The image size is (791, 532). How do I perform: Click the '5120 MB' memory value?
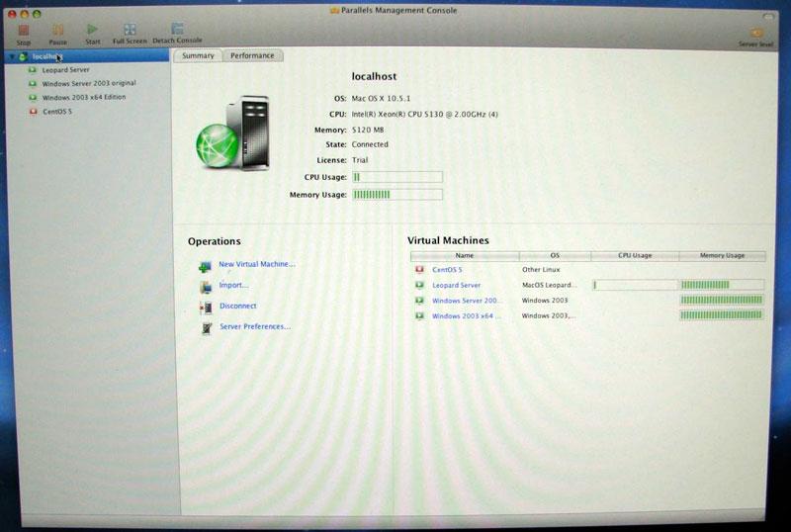[368, 130]
